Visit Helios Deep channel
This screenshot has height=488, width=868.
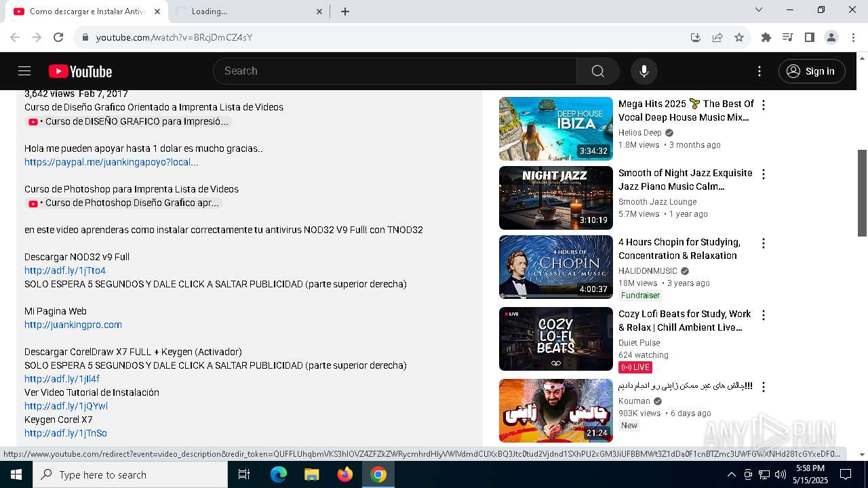pyautogui.click(x=639, y=133)
